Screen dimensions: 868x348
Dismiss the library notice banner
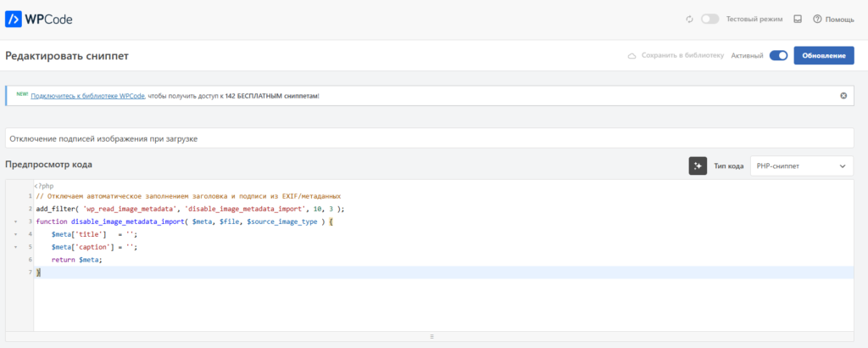pos(843,95)
